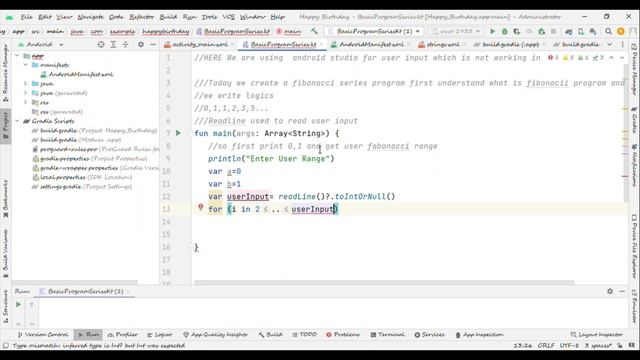Click the orange account avatar icon
The image size is (640, 360).
(x=620, y=31)
